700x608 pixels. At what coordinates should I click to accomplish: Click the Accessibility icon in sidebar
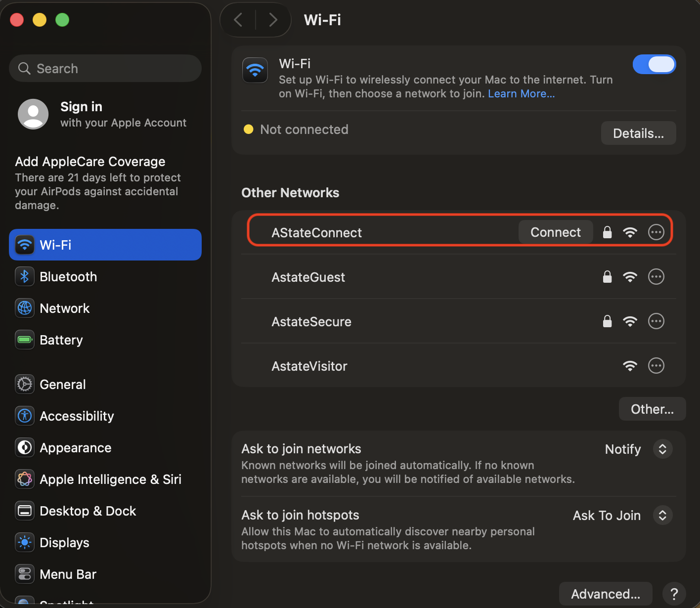[x=25, y=416]
